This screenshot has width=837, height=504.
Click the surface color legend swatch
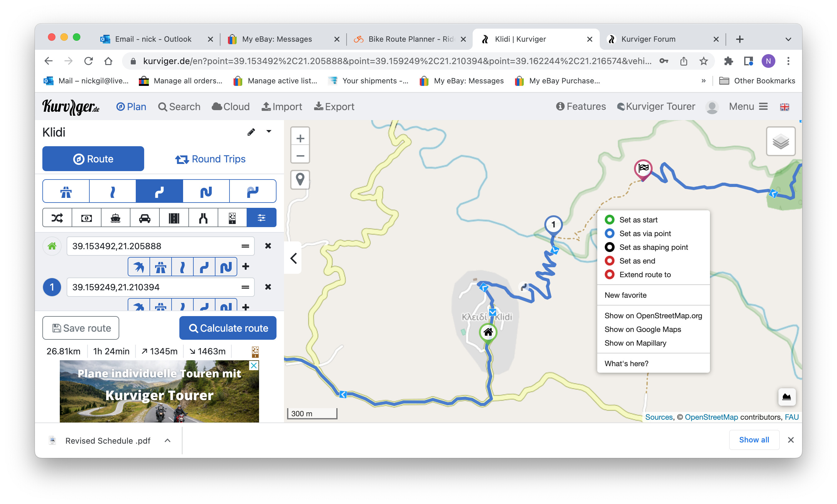255,351
